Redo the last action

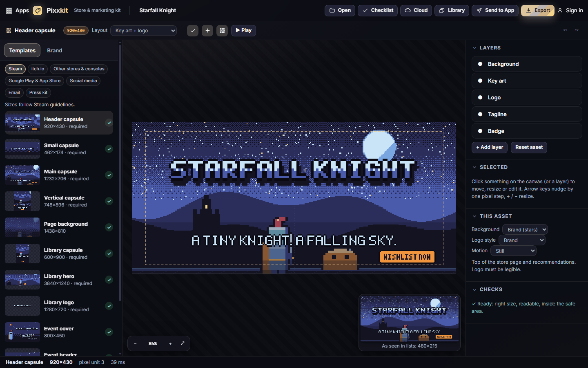[577, 30]
